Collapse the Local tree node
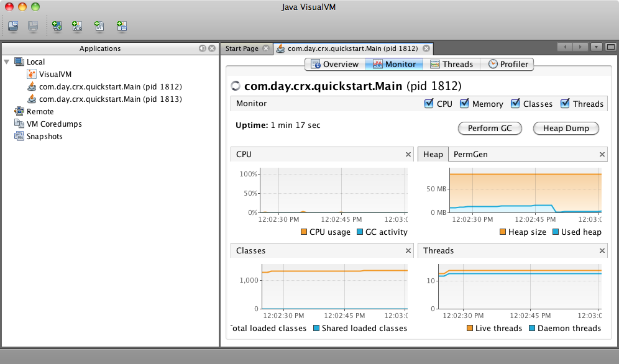The image size is (619, 364). pyautogui.click(x=7, y=62)
